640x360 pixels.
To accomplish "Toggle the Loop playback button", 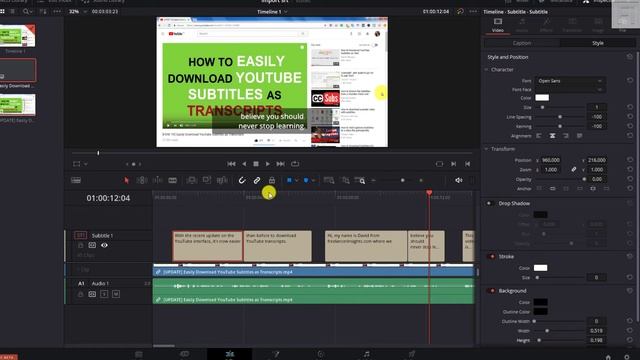I will click(295, 164).
